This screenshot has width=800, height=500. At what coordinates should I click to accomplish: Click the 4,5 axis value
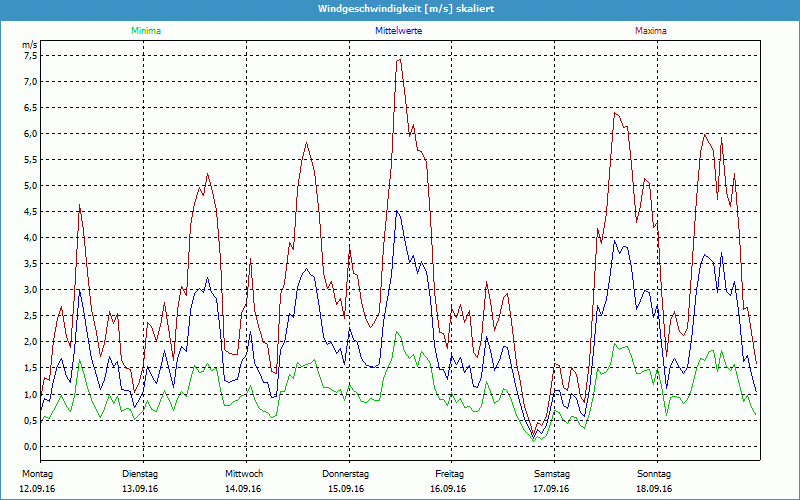point(31,212)
